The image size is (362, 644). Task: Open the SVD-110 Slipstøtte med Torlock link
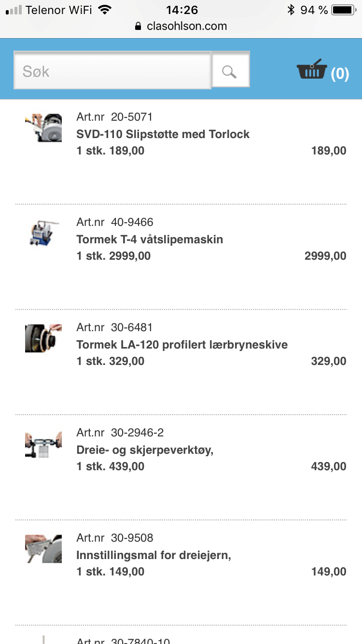(x=163, y=134)
